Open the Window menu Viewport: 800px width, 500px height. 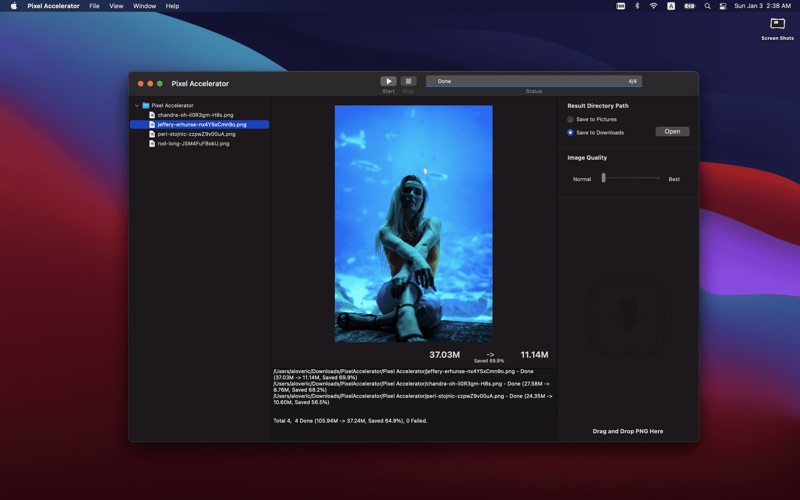[144, 6]
